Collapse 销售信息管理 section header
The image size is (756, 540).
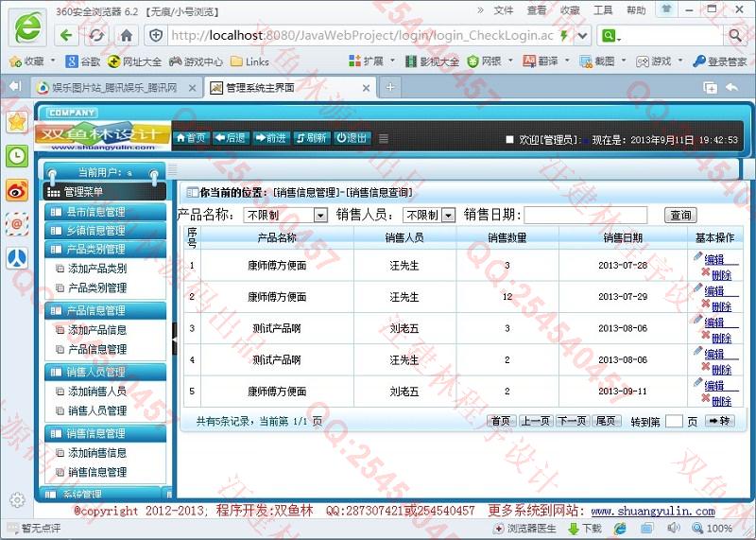(x=105, y=433)
